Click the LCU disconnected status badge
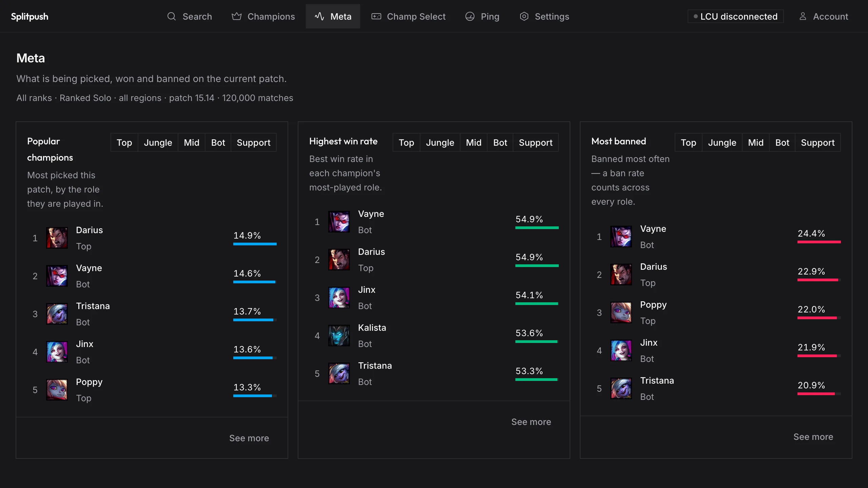This screenshot has height=488, width=868. point(735,16)
